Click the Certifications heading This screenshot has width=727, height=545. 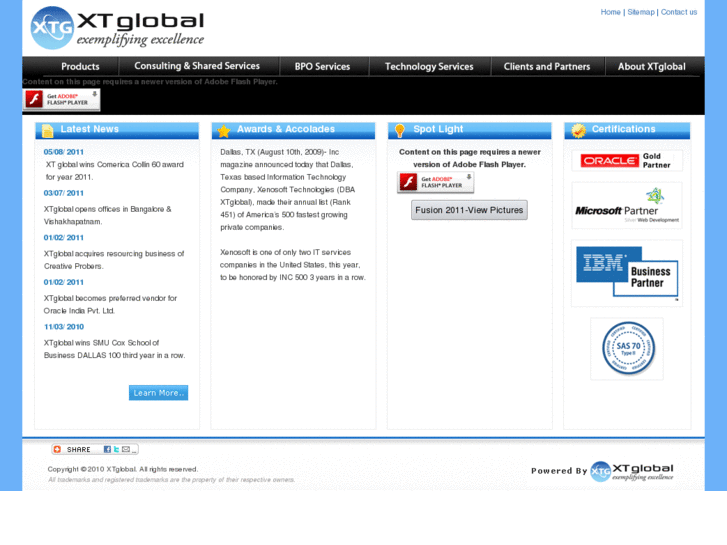tap(624, 129)
